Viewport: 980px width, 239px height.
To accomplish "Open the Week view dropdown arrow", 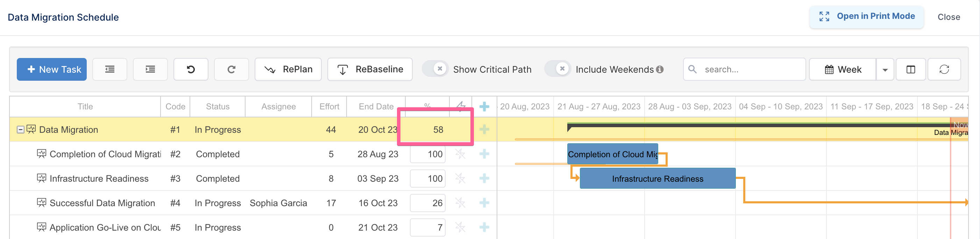I will pos(885,70).
